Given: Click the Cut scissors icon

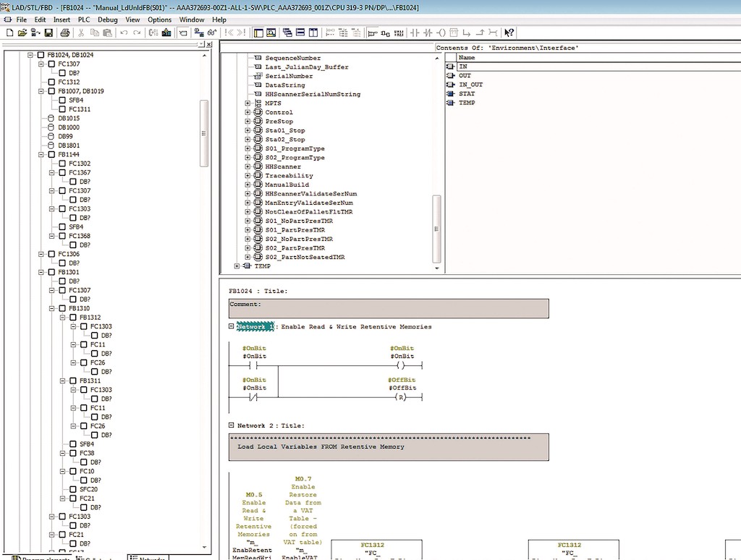Looking at the screenshot, I should (81, 33).
